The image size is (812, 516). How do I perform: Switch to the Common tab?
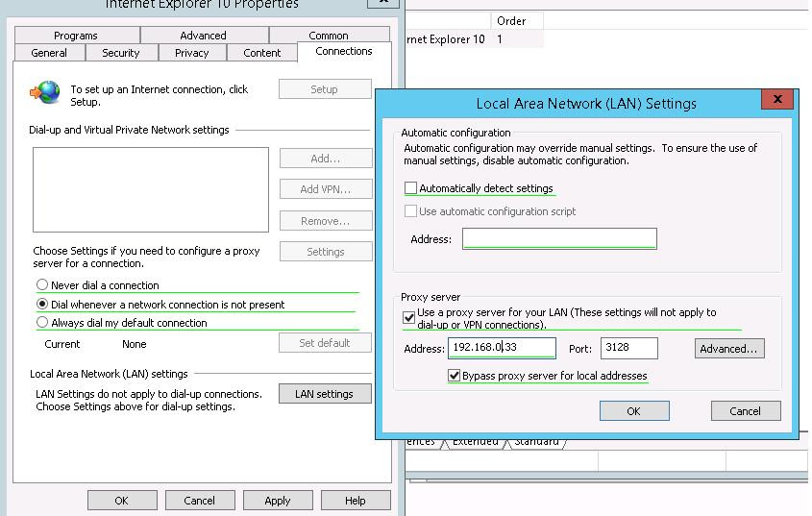[329, 35]
